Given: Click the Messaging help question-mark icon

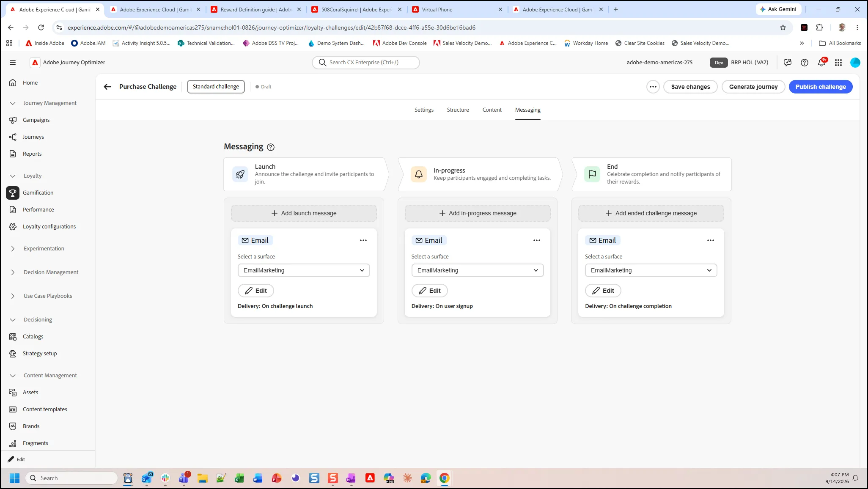Looking at the screenshot, I should (271, 147).
